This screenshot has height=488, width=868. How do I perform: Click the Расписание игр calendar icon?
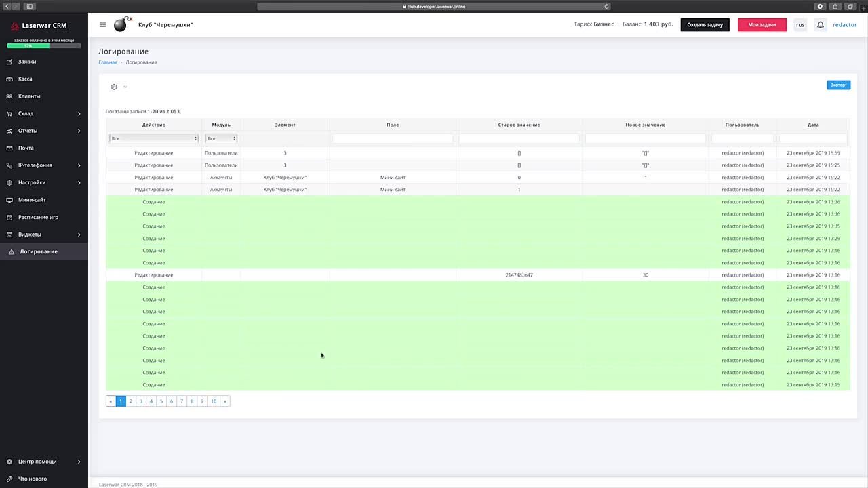pos(9,217)
